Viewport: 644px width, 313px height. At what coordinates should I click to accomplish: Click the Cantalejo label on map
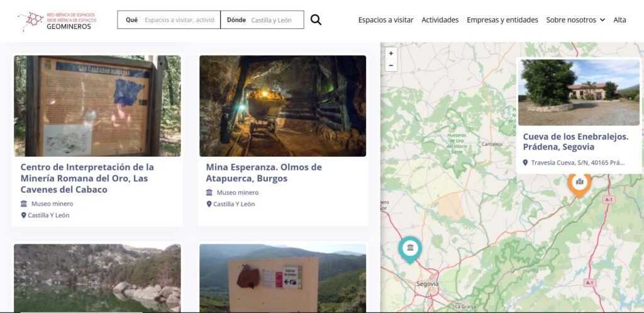pos(492,144)
